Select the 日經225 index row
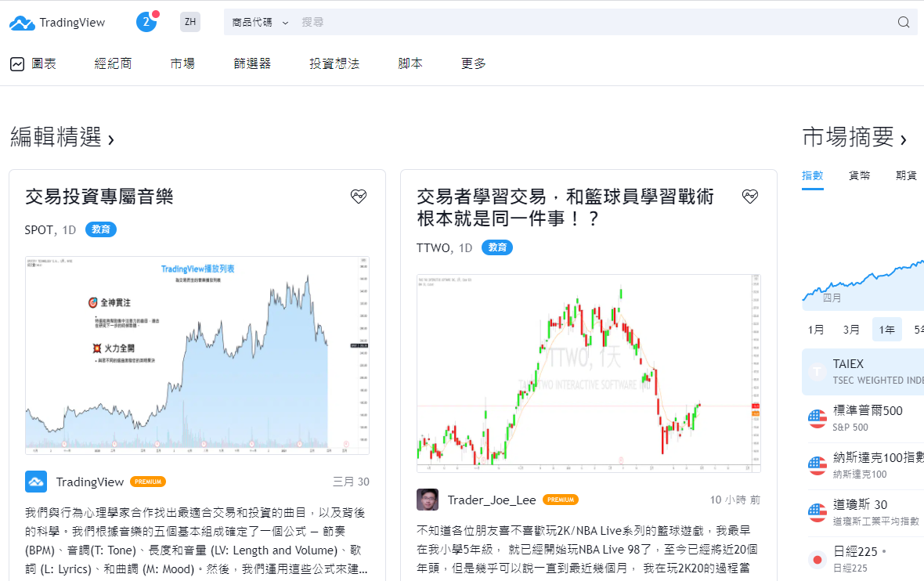Image resolution: width=924 pixels, height=581 pixels. pyautogui.click(x=863, y=559)
